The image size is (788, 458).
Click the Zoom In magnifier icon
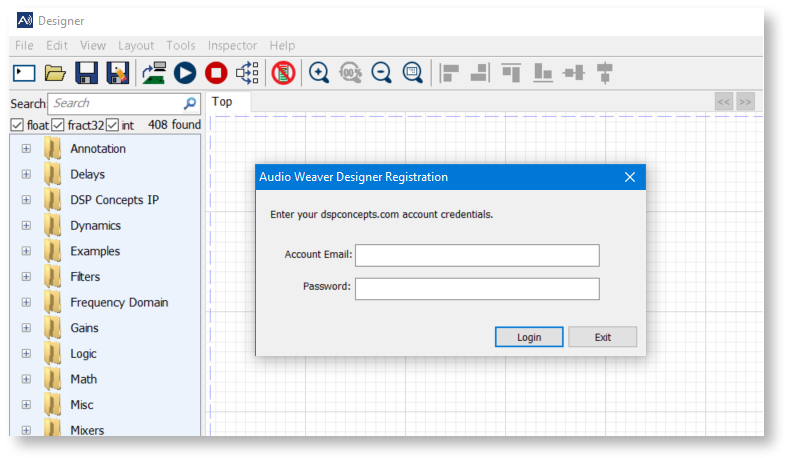pos(319,72)
